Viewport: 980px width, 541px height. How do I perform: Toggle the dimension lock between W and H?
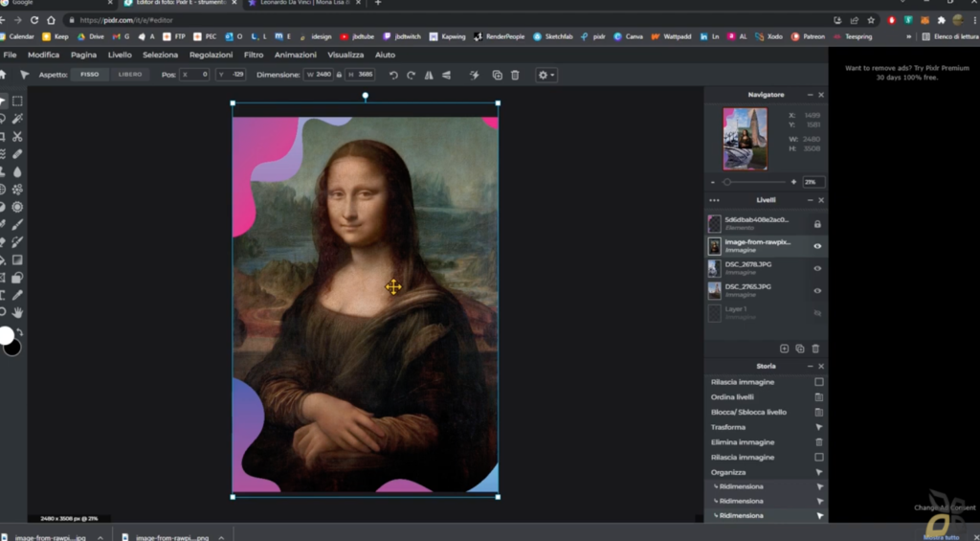339,75
